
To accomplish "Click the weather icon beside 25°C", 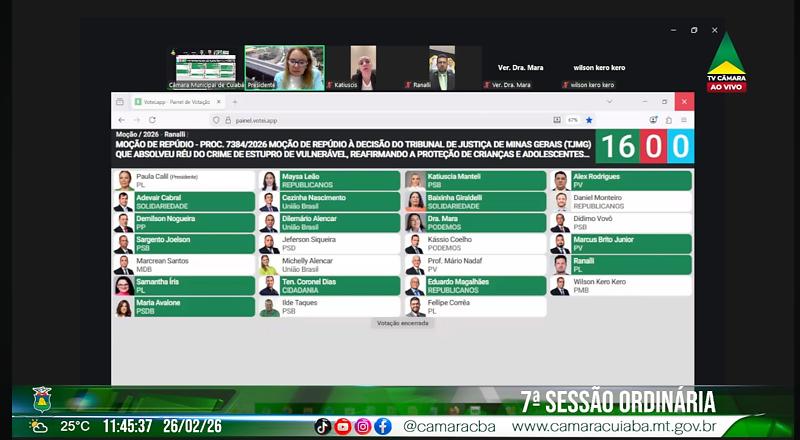I will [39, 426].
